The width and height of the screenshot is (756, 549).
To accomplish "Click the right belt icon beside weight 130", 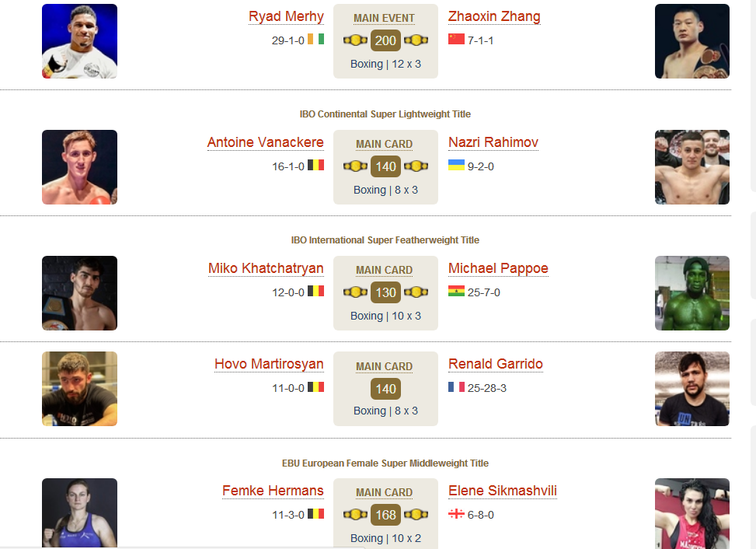I will (416, 292).
